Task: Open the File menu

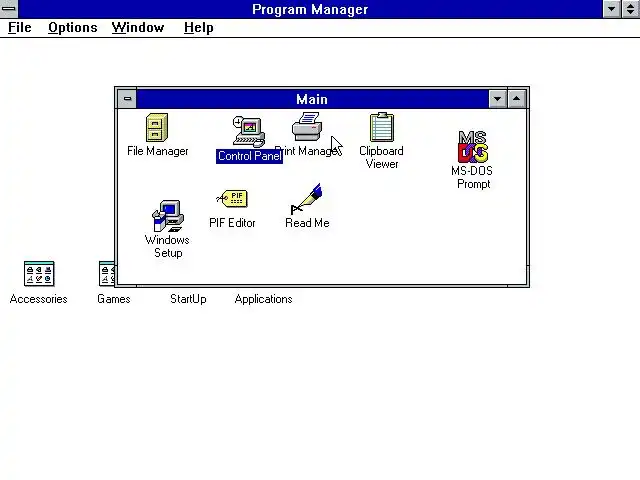Action: coord(20,28)
